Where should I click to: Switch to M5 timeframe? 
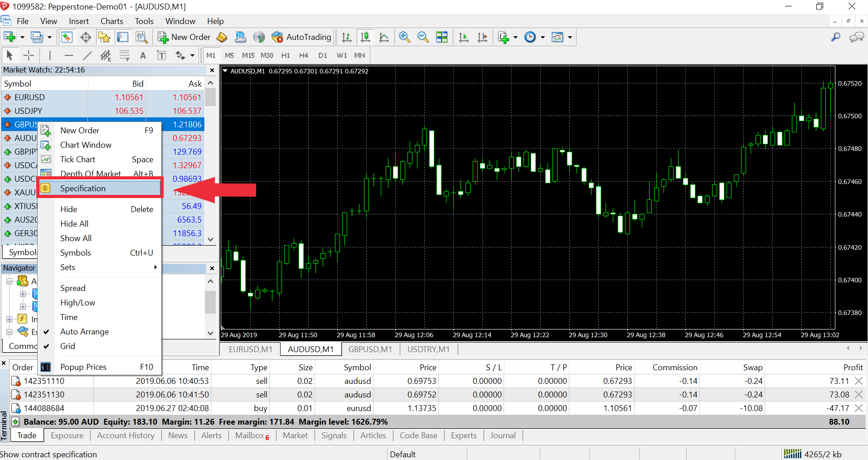229,55
